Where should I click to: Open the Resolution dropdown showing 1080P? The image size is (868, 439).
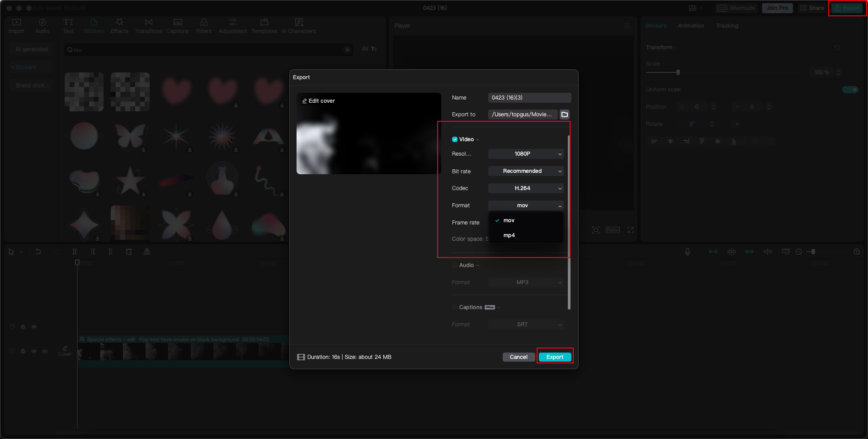click(x=526, y=154)
